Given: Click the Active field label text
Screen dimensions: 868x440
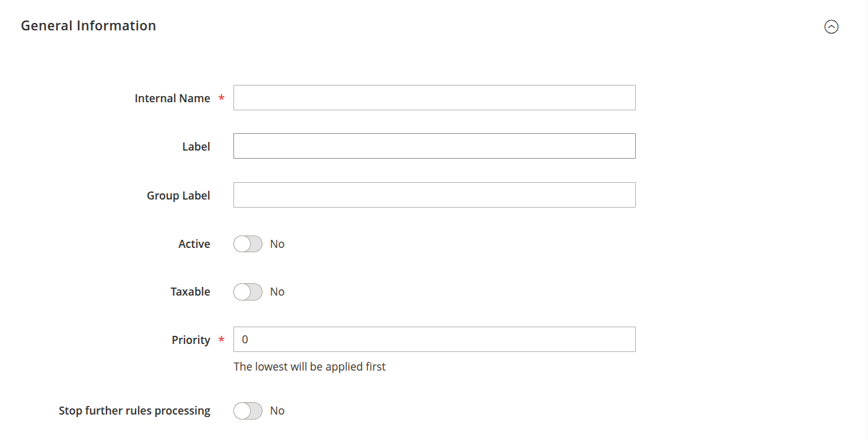Looking at the screenshot, I should 194,244.
